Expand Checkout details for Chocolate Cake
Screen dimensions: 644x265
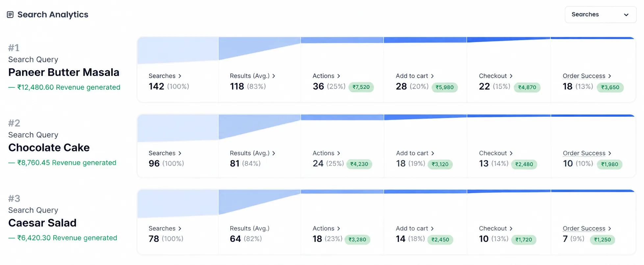pos(511,153)
